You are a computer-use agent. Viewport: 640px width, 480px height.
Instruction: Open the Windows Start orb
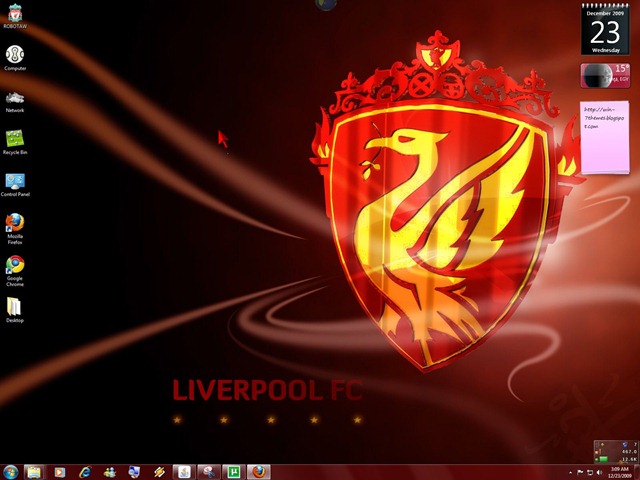[x=11, y=472]
